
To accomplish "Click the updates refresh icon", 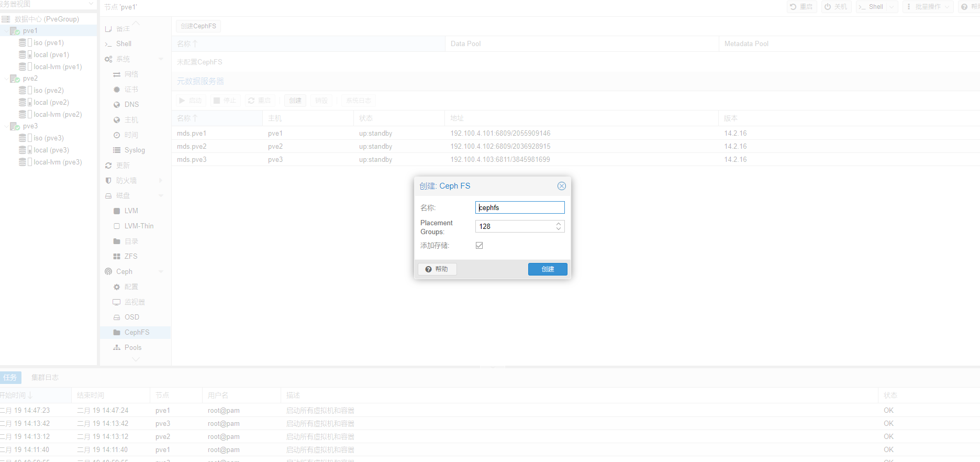I will pos(108,166).
